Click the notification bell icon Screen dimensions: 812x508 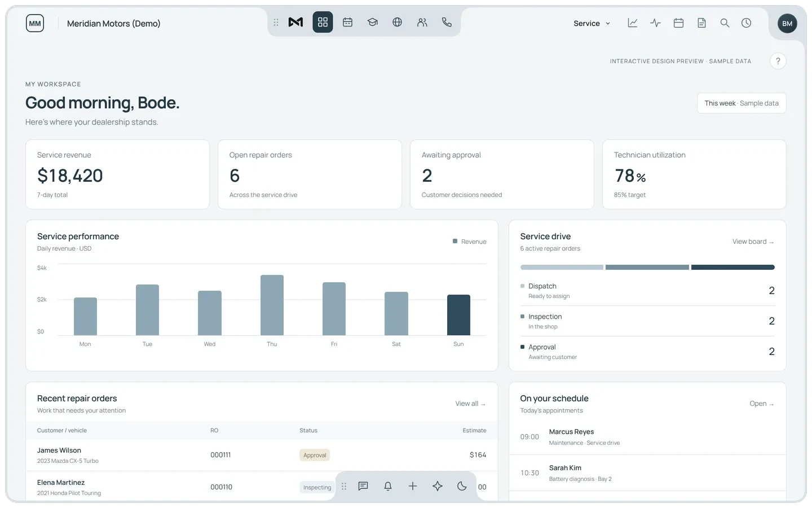388,486
